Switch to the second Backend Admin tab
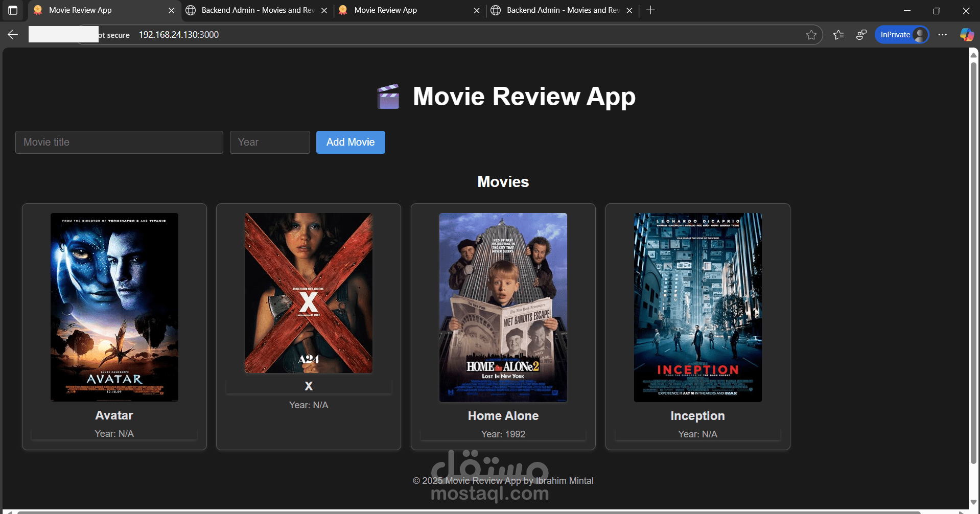This screenshot has width=980, height=514. 563,10
